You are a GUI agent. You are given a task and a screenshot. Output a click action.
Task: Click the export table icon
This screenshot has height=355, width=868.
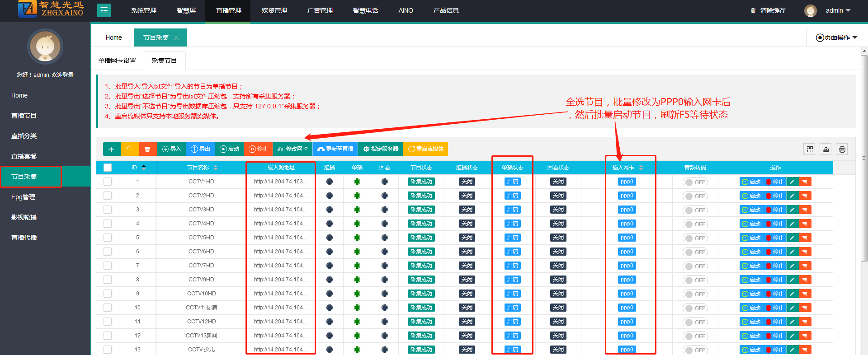[826, 149]
